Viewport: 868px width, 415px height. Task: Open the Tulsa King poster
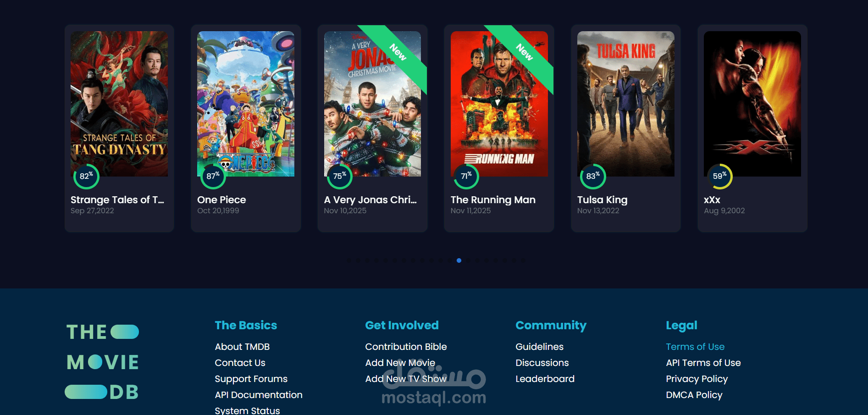(625, 104)
